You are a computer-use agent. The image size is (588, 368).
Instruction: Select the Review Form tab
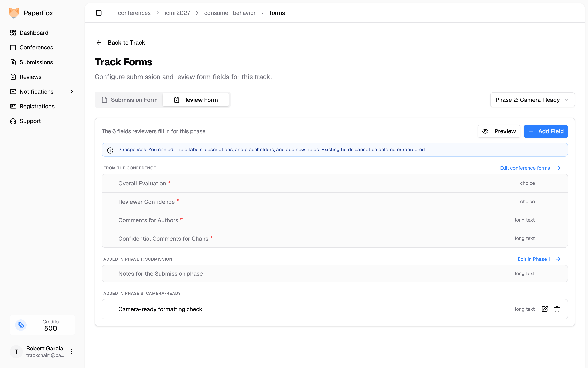(196, 100)
